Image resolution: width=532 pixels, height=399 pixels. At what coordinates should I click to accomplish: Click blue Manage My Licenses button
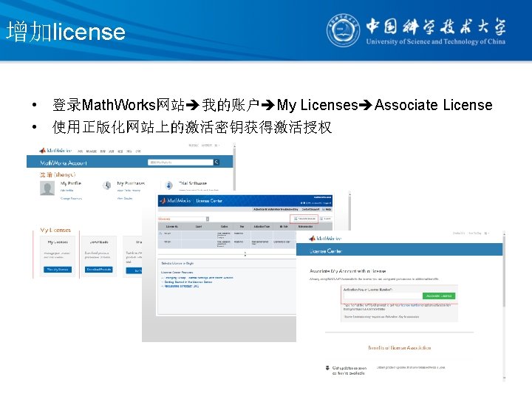pyautogui.click(x=58, y=270)
